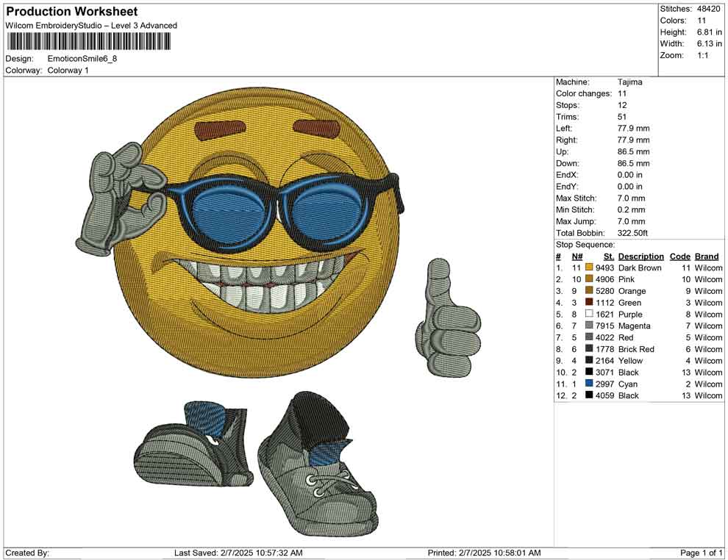
Task: Click the Wilcom EmbroideryStudio Level 3 Advanced line
Action: coord(91,26)
